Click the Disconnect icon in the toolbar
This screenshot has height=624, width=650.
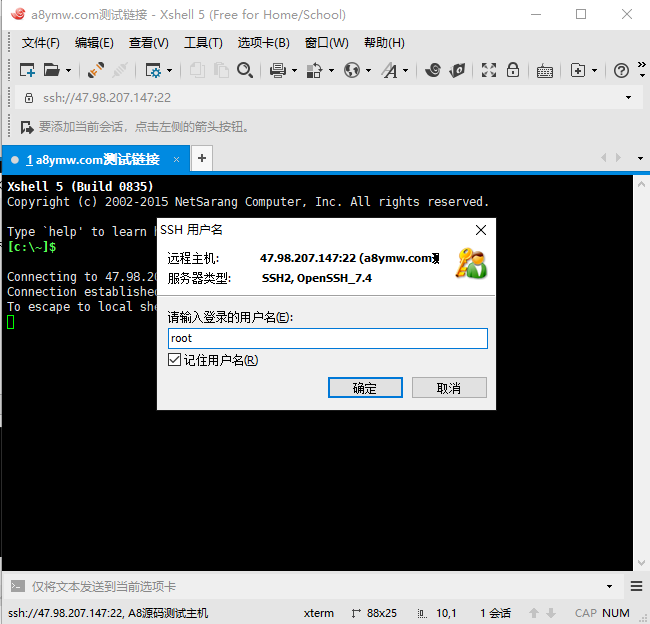(x=120, y=70)
